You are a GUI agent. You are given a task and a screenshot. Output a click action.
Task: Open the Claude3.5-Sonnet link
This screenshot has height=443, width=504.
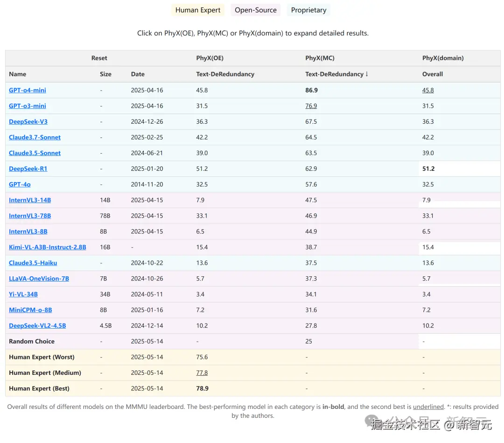(35, 153)
